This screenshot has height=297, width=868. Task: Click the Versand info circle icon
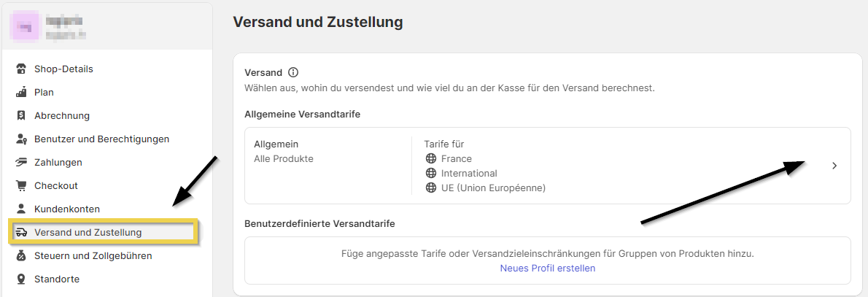click(x=293, y=72)
